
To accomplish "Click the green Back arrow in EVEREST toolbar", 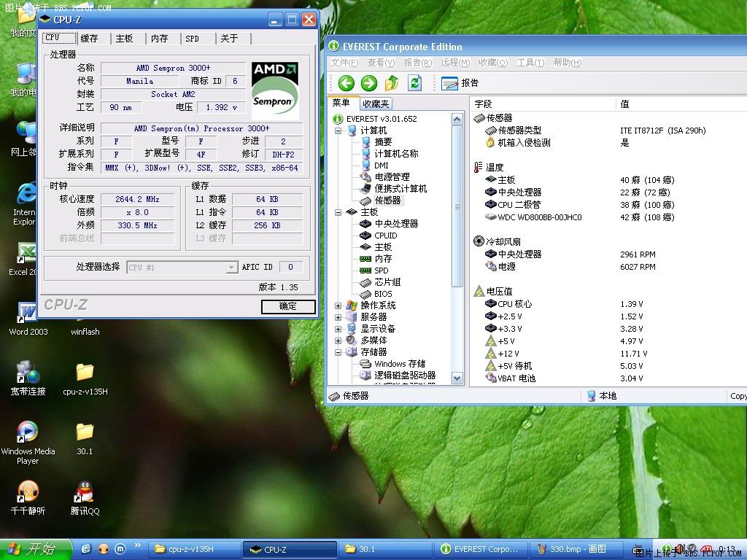I will (x=347, y=83).
